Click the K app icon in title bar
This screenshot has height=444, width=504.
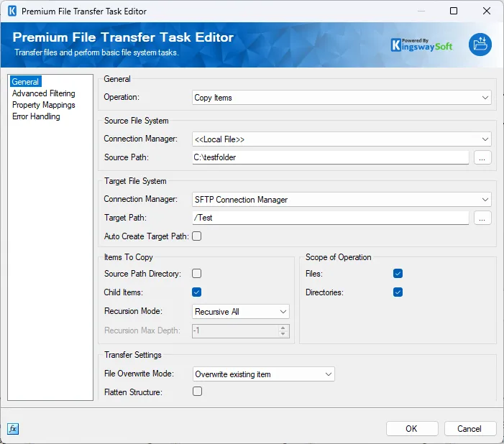pyautogui.click(x=12, y=11)
